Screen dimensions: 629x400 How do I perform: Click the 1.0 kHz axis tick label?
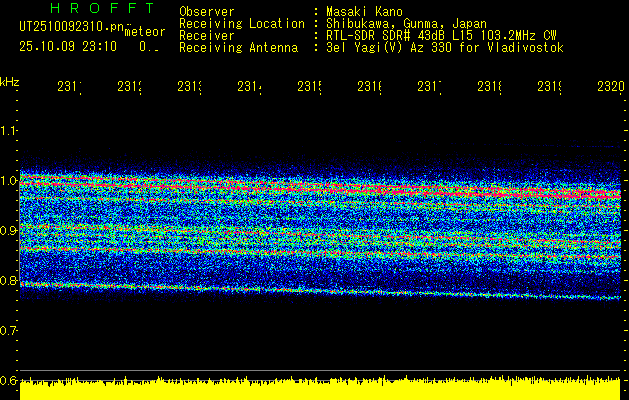(x=8, y=181)
